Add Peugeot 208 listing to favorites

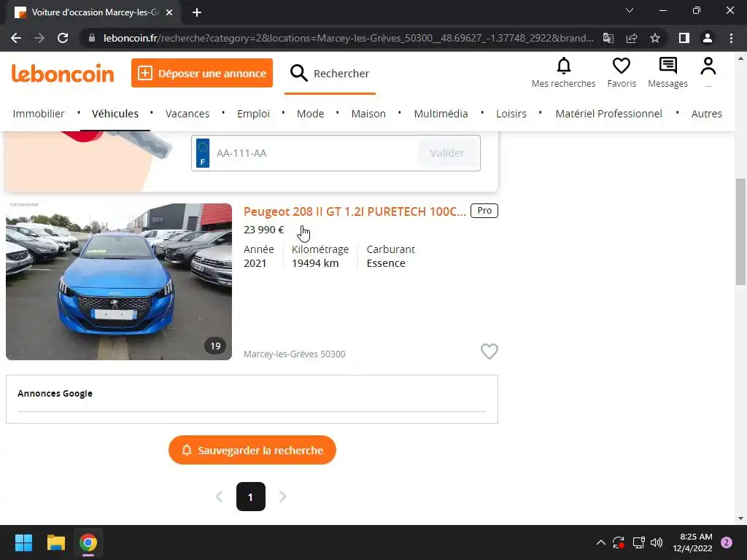coord(489,351)
